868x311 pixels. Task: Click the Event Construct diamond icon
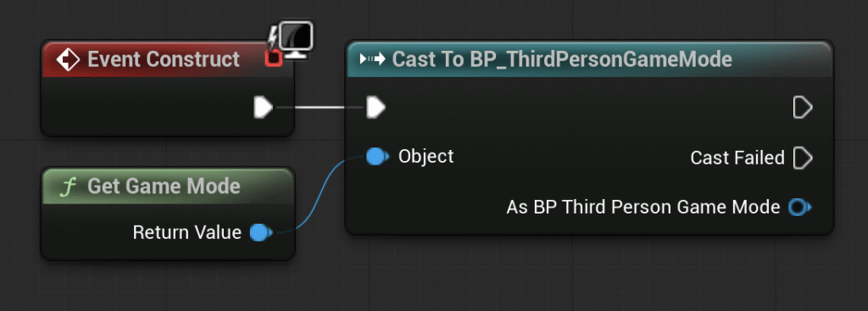click(x=70, y=59)
